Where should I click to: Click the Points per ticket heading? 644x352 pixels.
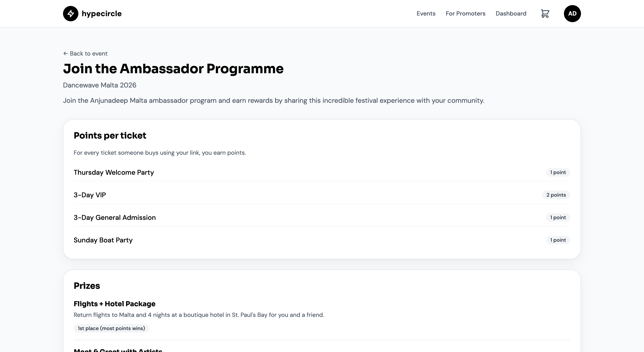point(110,135)
